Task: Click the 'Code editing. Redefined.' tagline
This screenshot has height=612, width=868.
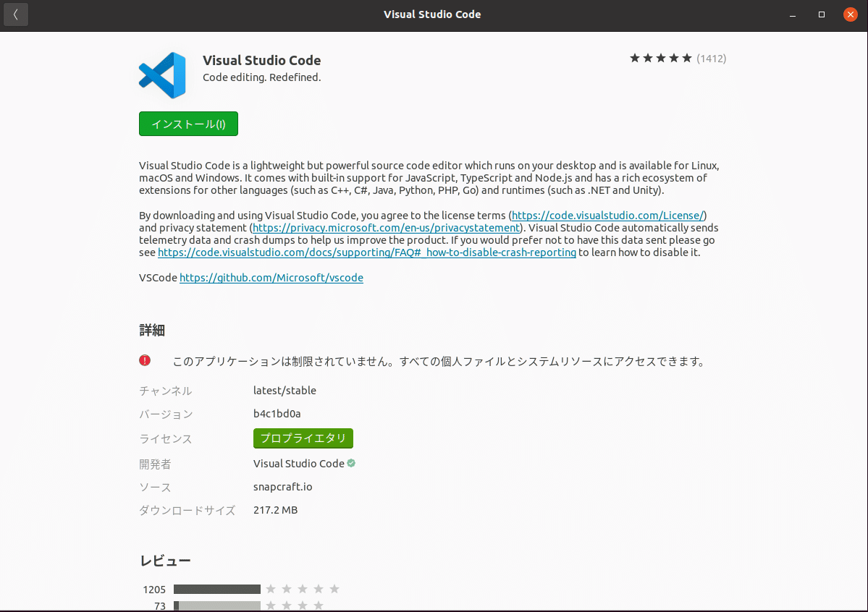Action: (x=262, y=77)
